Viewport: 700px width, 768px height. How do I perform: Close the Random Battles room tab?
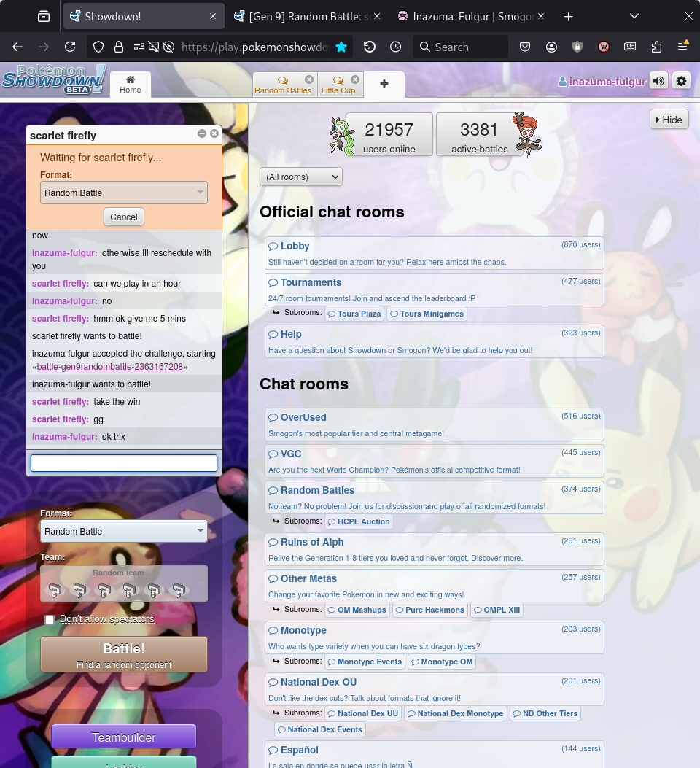(x=309, y=79)
